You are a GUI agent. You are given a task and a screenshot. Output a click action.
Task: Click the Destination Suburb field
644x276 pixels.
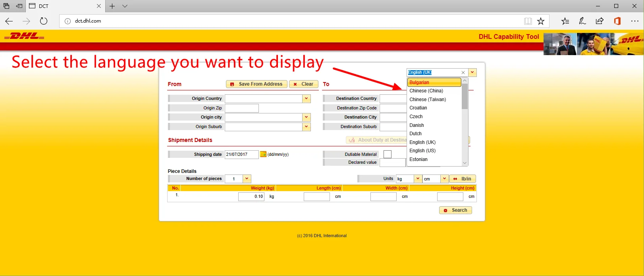coord(393,126)
